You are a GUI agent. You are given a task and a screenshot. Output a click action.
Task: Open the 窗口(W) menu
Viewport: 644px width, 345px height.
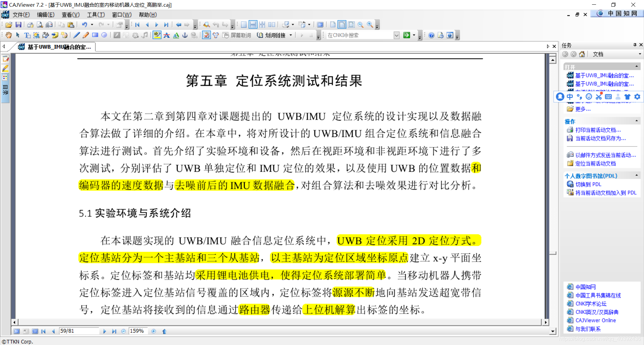click(x=122, y=15)
